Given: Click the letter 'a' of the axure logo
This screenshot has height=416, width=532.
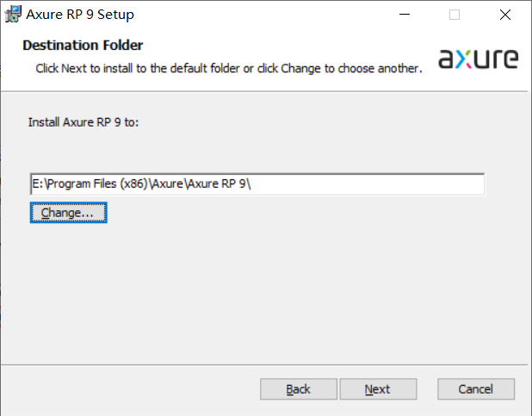Looking at the screenshot, I should tap(446, 59).
